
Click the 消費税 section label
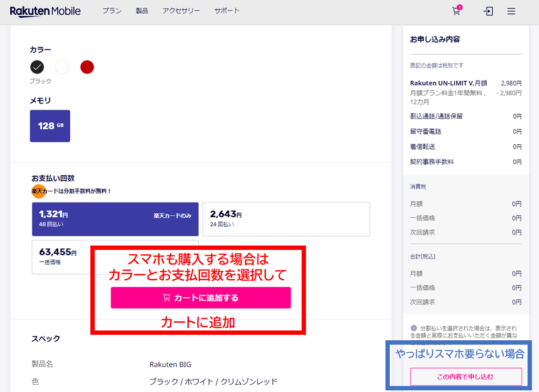pos(418,186)
